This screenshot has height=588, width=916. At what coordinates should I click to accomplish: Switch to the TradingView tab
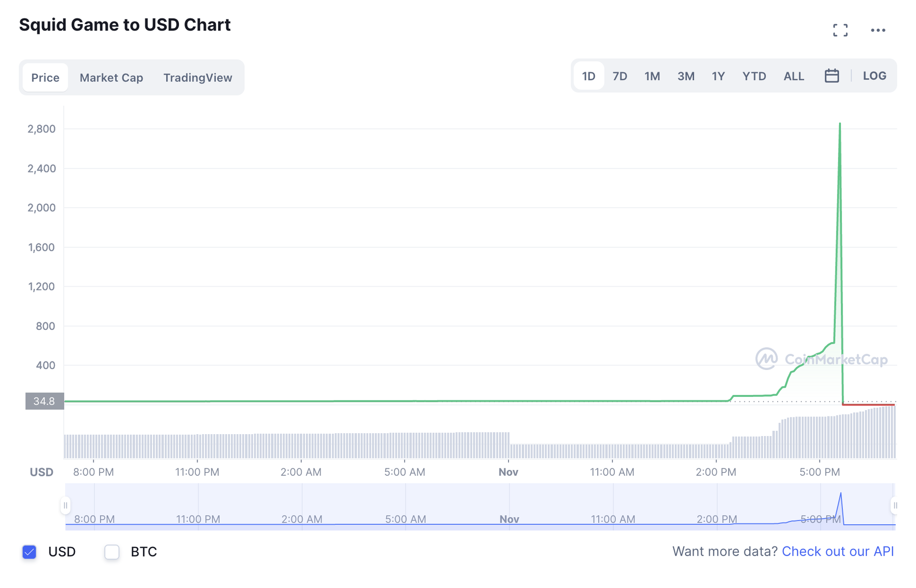pyautogui.click(x=198, y=77)
